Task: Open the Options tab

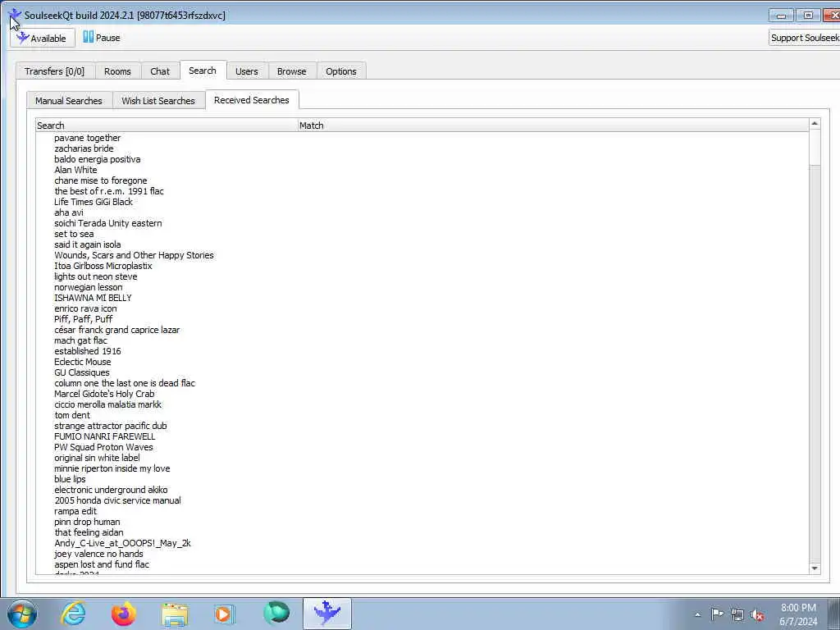Action: pyautogui.click(x=340, y=71)
